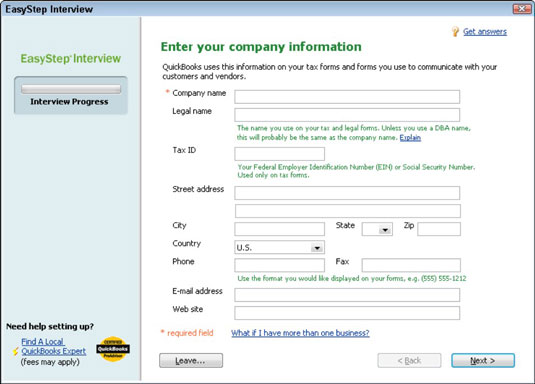535x384 pixels.
Task: Focus the Legal name text box
Action: click(347, 115)
